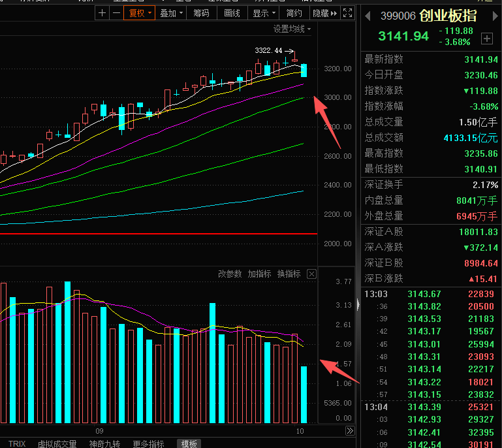
Task: Click the 外盘总量 value 6945万手
Action: [477, 216]
